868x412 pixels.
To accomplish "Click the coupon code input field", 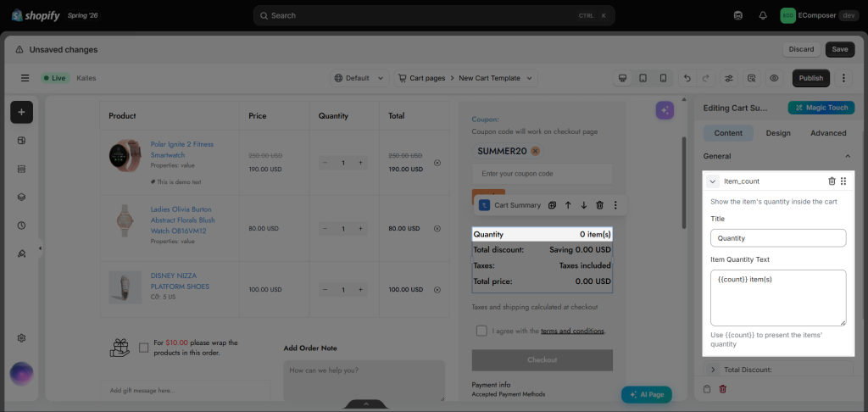I will click(x=542, y=174).
